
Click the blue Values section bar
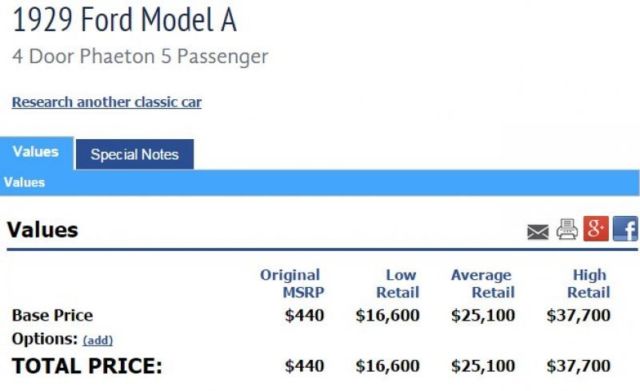(x=320, y=182)
